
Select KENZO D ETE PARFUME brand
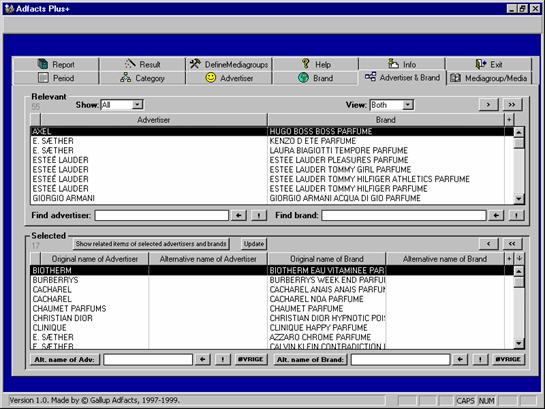[313, 141]
